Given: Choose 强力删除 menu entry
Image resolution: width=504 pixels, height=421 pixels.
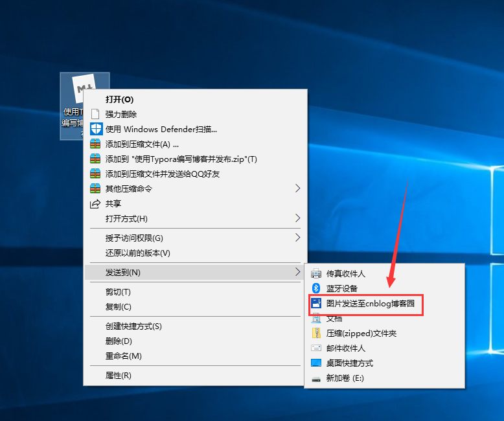Looking at the screenshot, I should 195,114.
